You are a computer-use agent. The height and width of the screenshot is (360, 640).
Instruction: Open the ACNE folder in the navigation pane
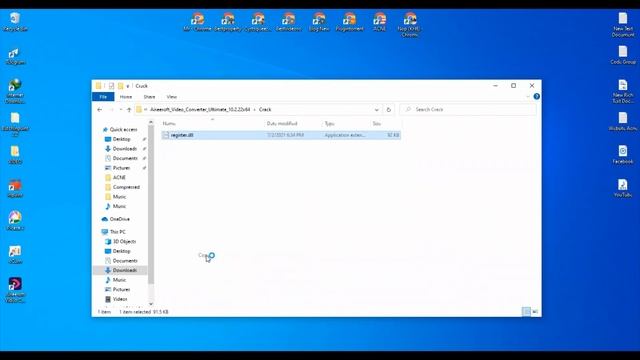pos(119,178)
